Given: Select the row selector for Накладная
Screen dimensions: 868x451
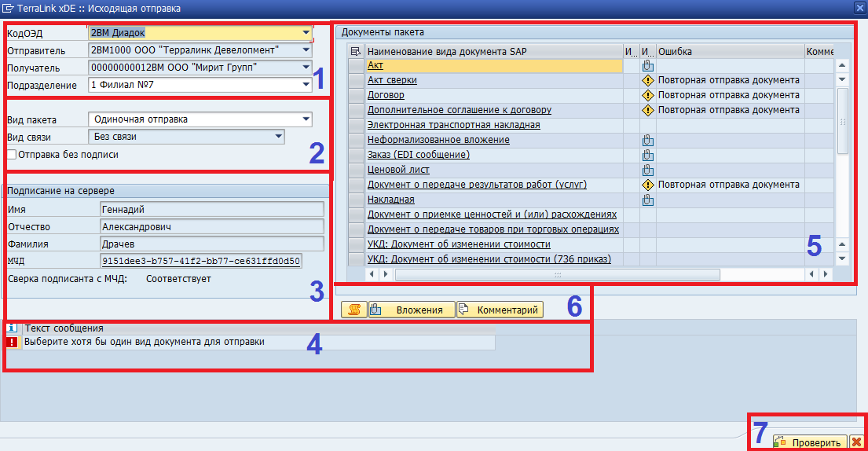Looking at the screenshot, I should (x=357, y=200).
